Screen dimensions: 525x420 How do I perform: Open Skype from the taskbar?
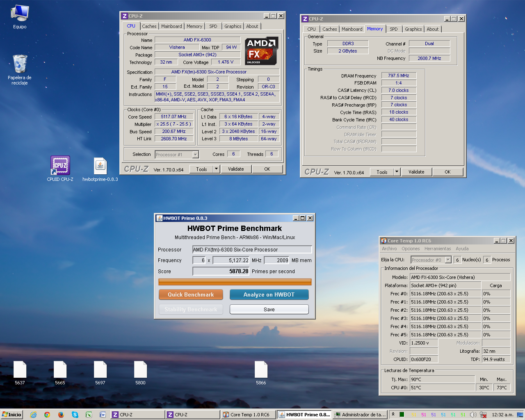tap(75, 415)
